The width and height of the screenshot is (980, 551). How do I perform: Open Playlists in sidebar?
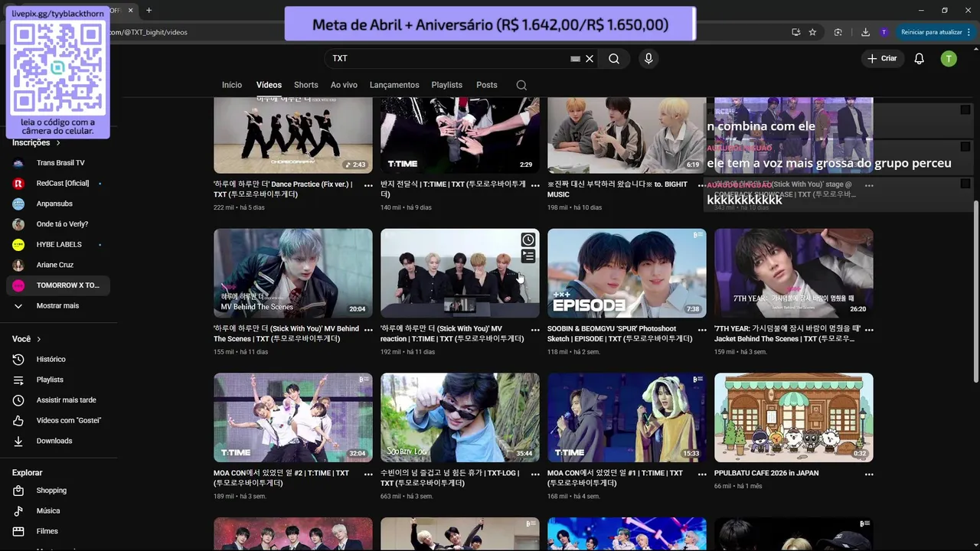(58, 380)
